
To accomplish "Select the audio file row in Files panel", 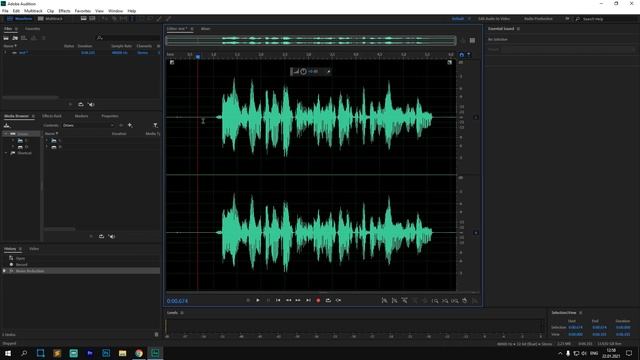I will tap(82, 53).
